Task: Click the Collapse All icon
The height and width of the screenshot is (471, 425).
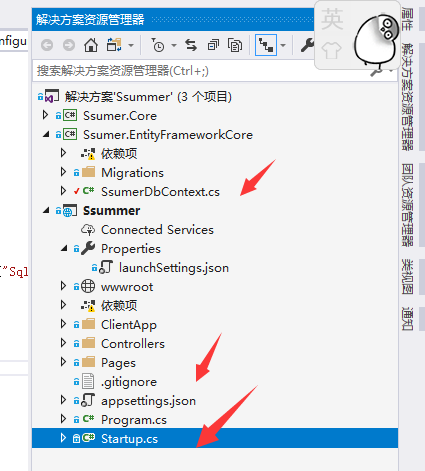Action: [213, 45]
